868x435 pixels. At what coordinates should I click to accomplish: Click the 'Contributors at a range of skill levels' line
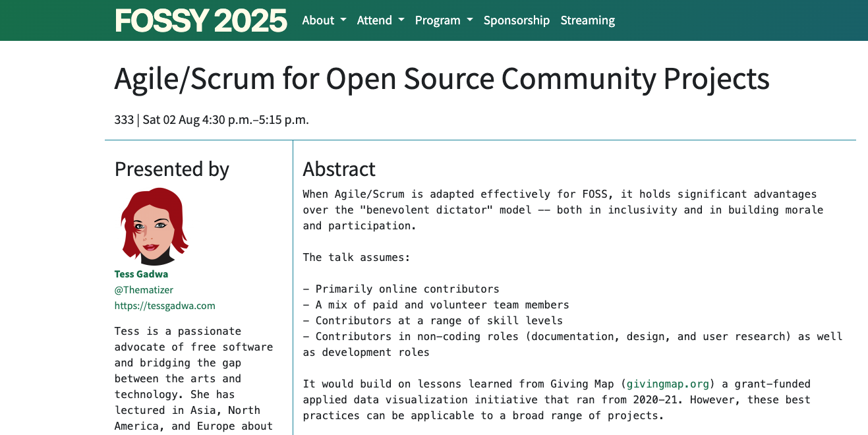tap(433, 320)
